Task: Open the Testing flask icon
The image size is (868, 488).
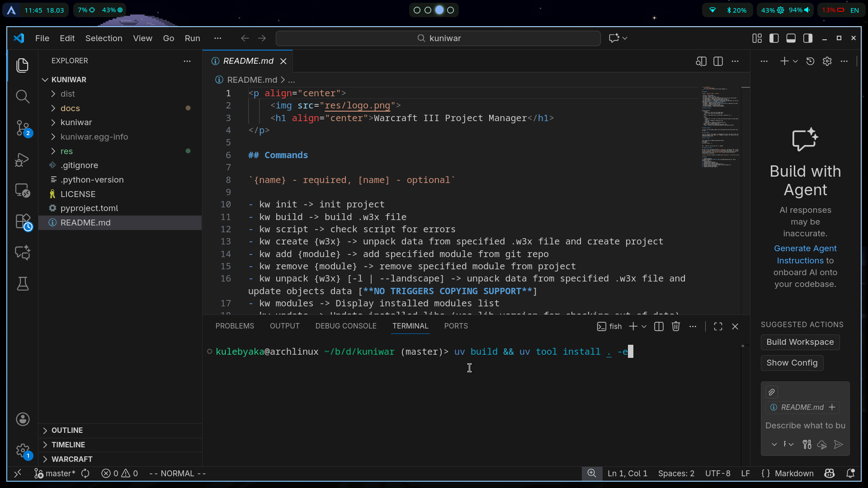Action: point(22,284)
